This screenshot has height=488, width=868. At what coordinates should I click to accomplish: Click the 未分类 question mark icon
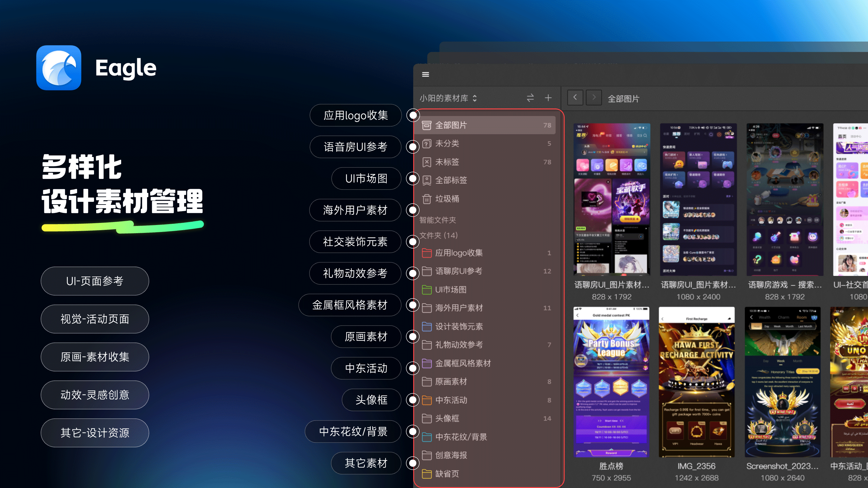(426, 143)
